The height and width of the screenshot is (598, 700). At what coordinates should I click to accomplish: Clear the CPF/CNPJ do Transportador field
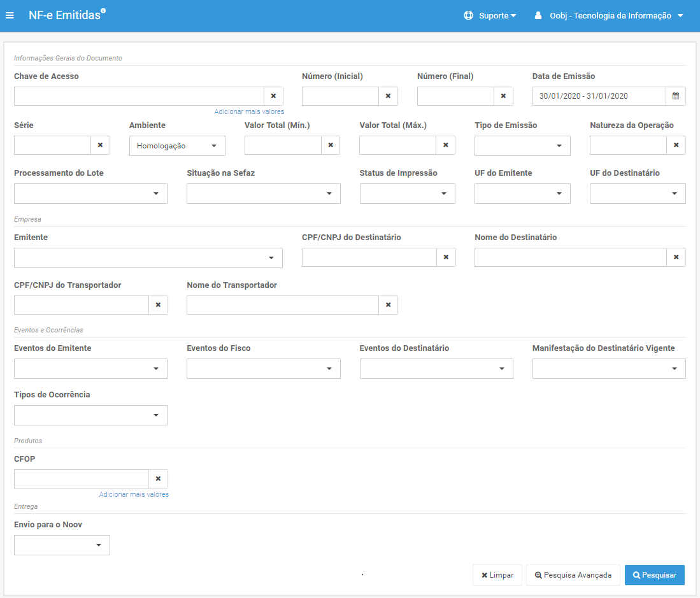(x=158, y=305)
